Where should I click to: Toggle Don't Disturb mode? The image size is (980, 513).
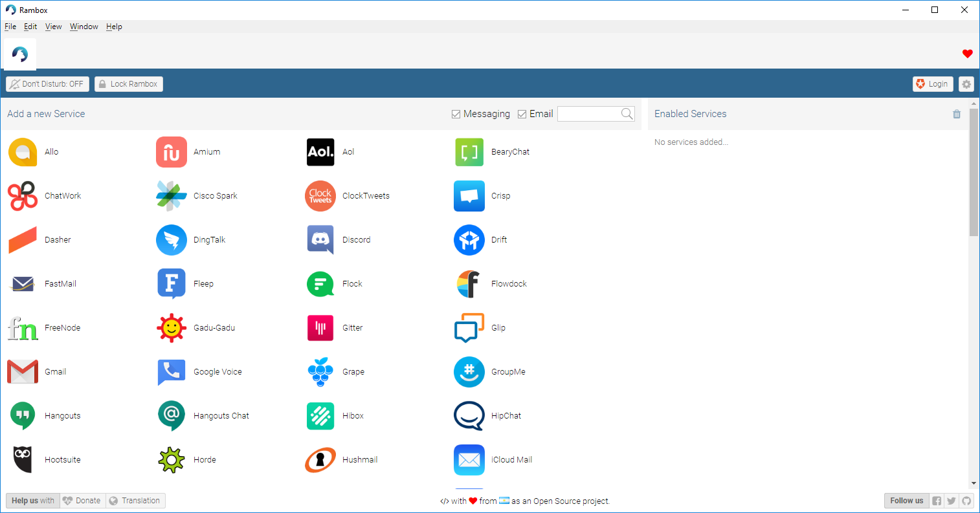(x=47, y=84)
